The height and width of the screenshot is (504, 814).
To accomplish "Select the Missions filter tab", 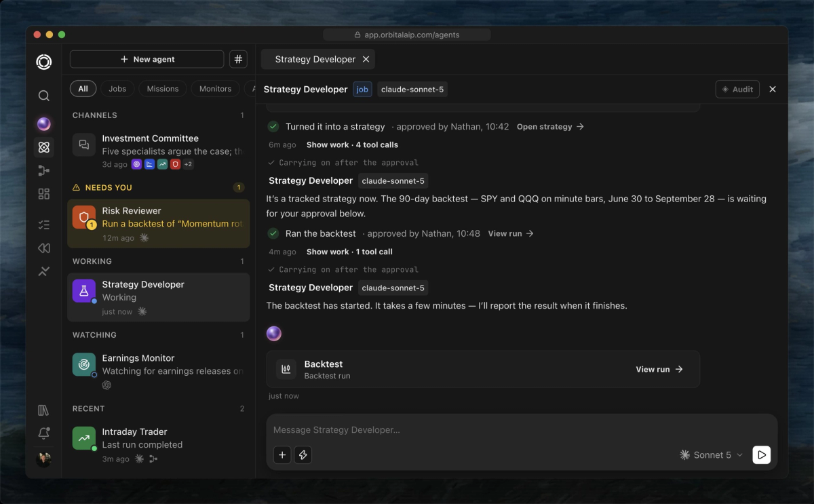I will click(163, 88).
